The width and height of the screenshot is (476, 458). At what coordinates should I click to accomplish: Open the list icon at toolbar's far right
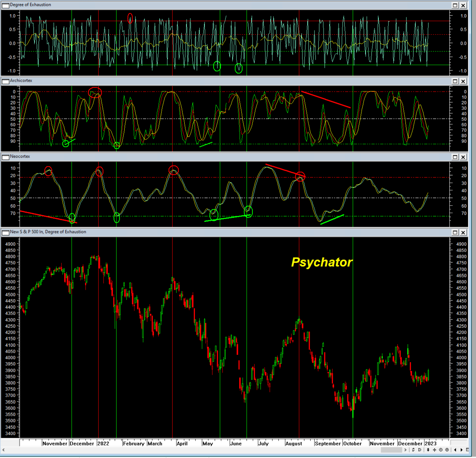[467, 450]
